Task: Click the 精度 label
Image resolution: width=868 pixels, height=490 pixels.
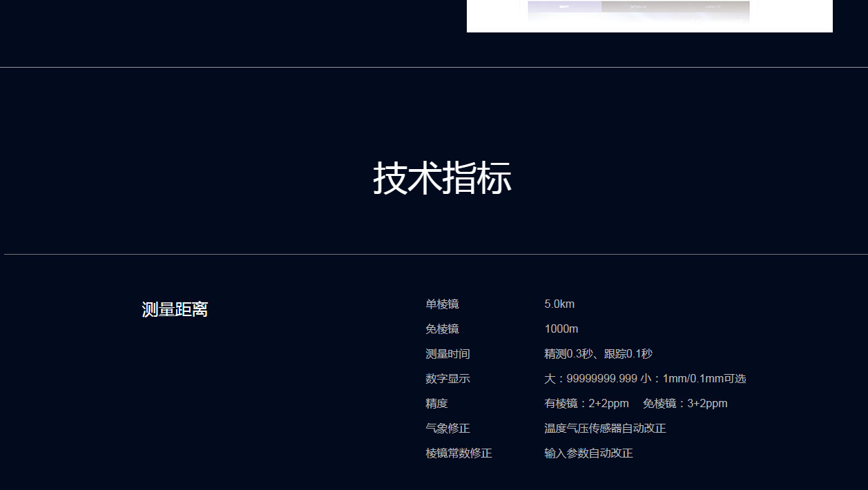Action: (x=436, y=404)
